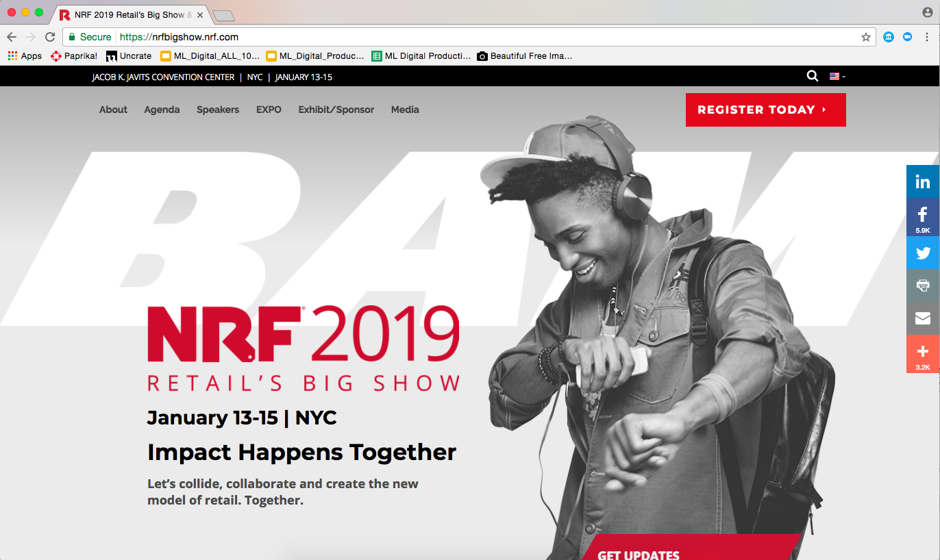The width and height of the screenshot is (940, 560).
Task: Open the Media menu
Action: click(x=405, y=110)
